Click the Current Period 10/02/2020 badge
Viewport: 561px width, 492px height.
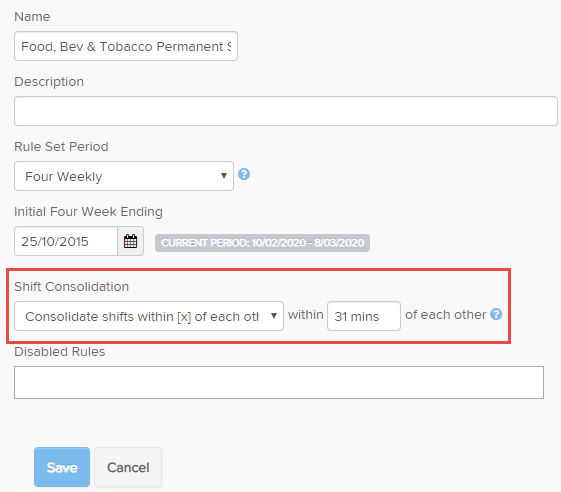[x=262, y=243]
